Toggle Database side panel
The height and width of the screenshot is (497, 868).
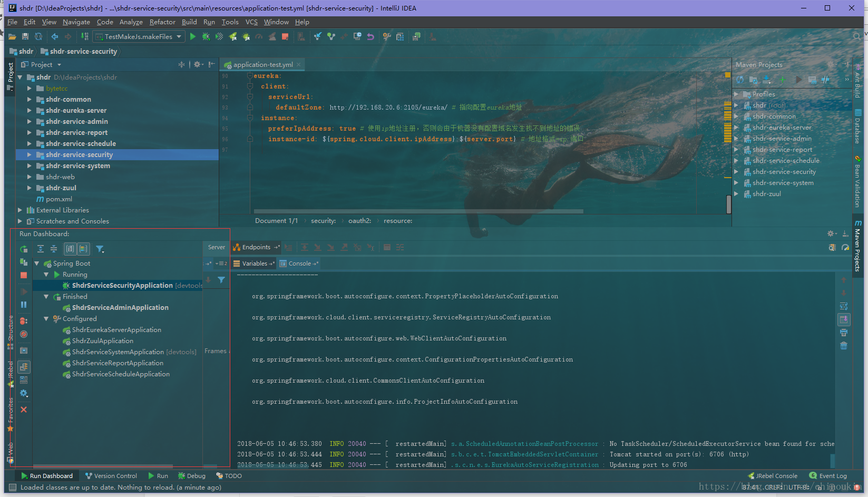tap(858, 126)
